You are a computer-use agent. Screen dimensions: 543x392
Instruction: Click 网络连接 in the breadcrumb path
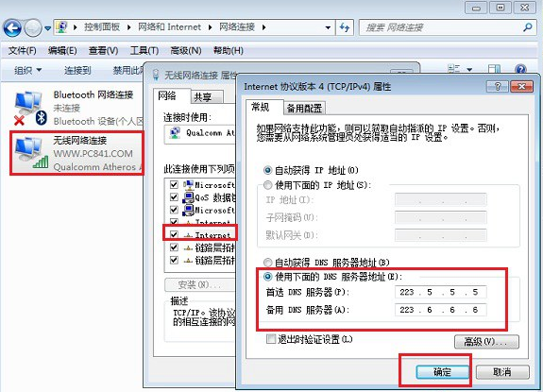(x=237, y=27)
